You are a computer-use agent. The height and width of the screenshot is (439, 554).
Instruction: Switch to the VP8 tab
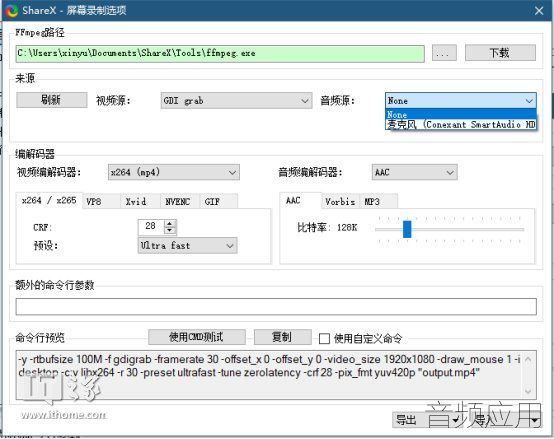(x=101, y=202)
